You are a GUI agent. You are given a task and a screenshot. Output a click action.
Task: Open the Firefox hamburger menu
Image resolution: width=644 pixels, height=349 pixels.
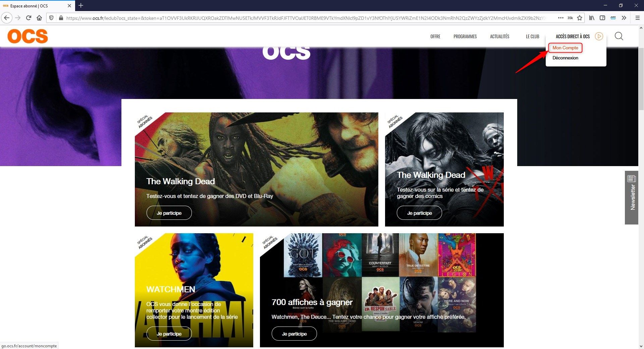pos(637,18)
